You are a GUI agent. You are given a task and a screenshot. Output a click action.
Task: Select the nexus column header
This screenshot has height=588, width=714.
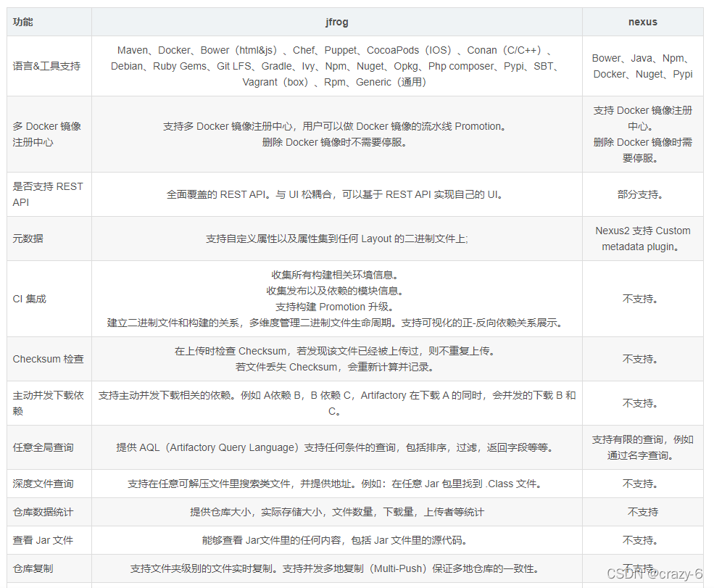(x=642, y=22)
